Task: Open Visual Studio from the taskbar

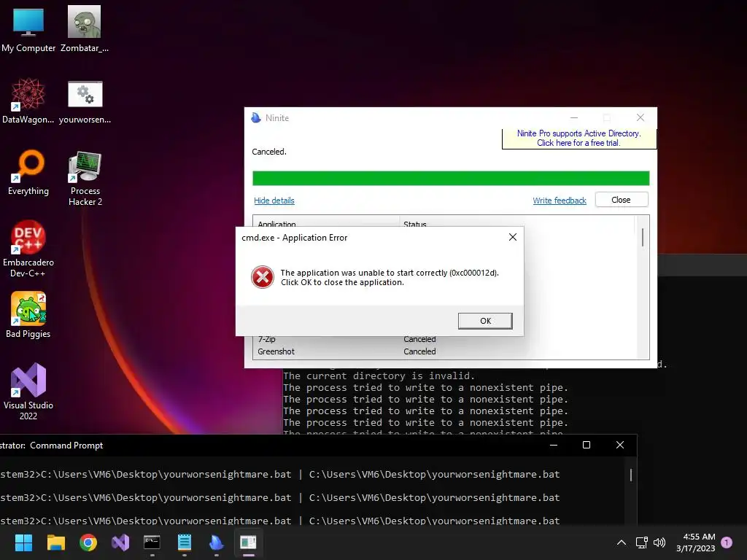Action: [x=120, y=542]
